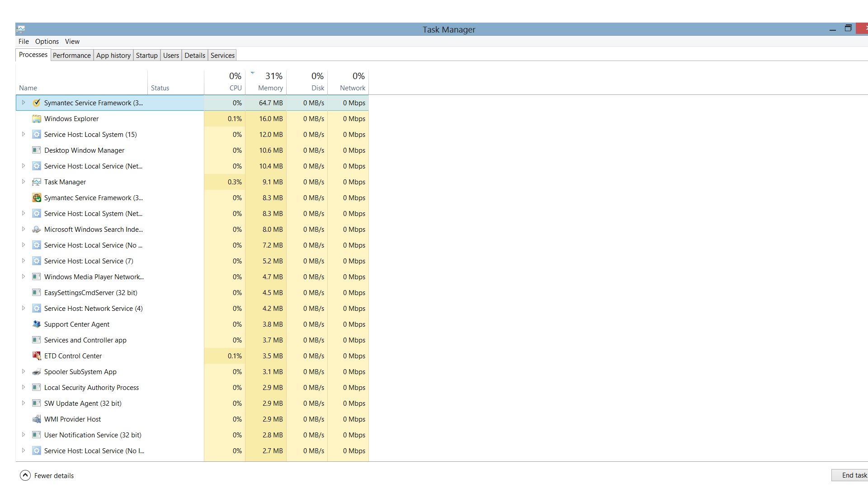Screen dimensions: 868x488
Task: Click the Local Security Authority Process icon
Action: [37, 388]
